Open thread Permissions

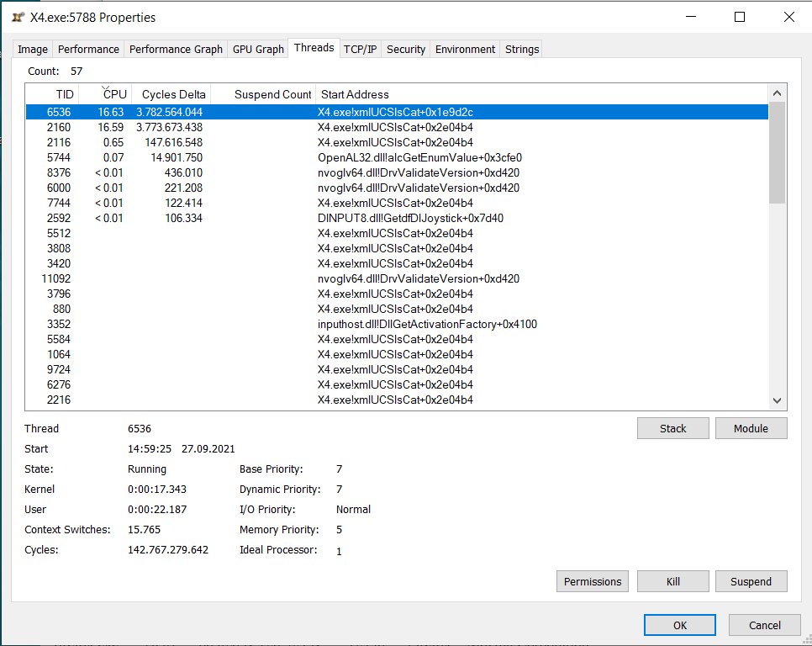593,581
